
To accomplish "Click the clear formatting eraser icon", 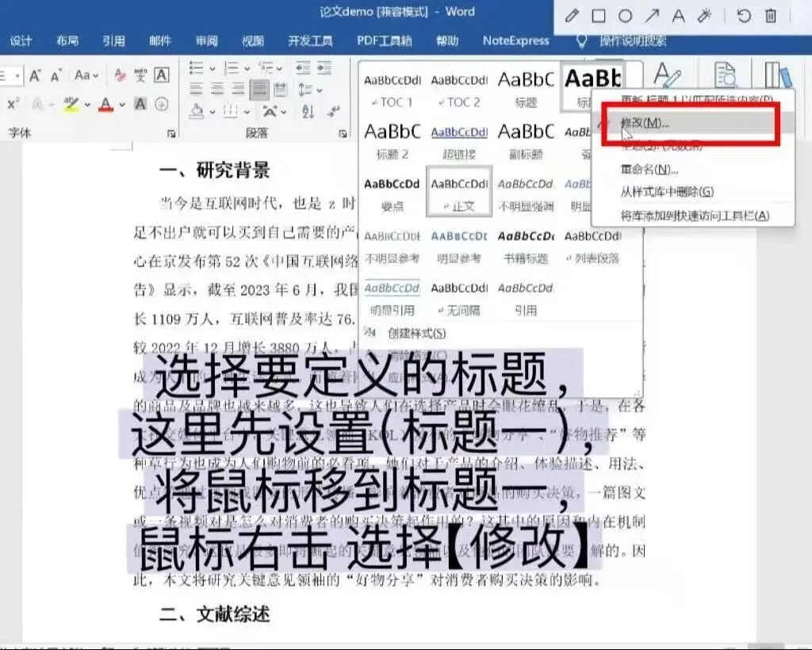I will [120, 75].
